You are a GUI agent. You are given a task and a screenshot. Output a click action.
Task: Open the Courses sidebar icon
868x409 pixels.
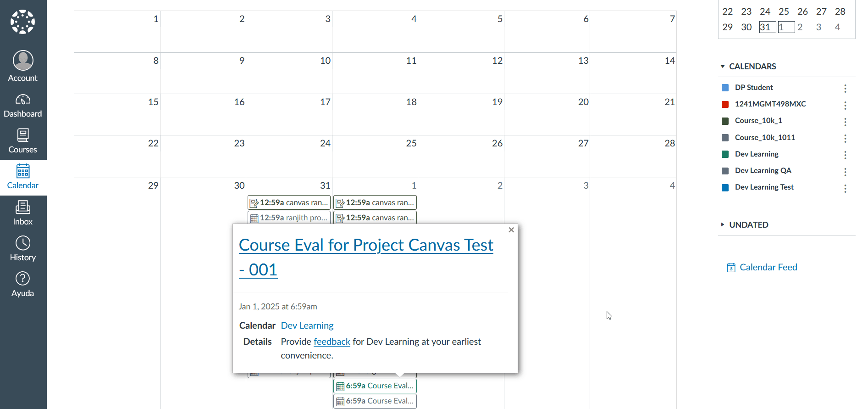(23, 135)
